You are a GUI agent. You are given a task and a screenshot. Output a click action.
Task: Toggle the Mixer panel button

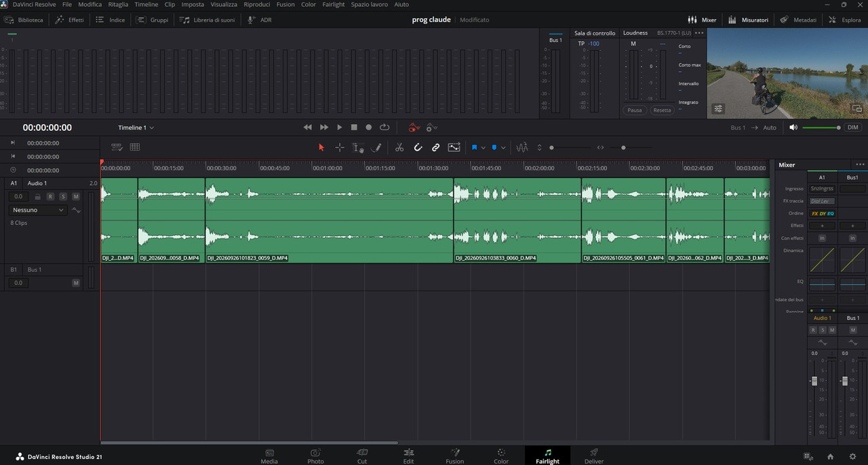pyautogui.click(x=702, y=20)
